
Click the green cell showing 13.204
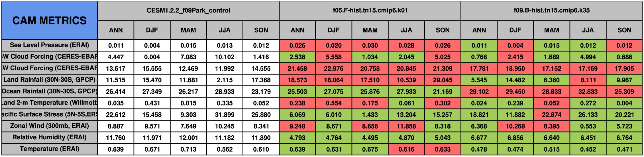point(406,115)
